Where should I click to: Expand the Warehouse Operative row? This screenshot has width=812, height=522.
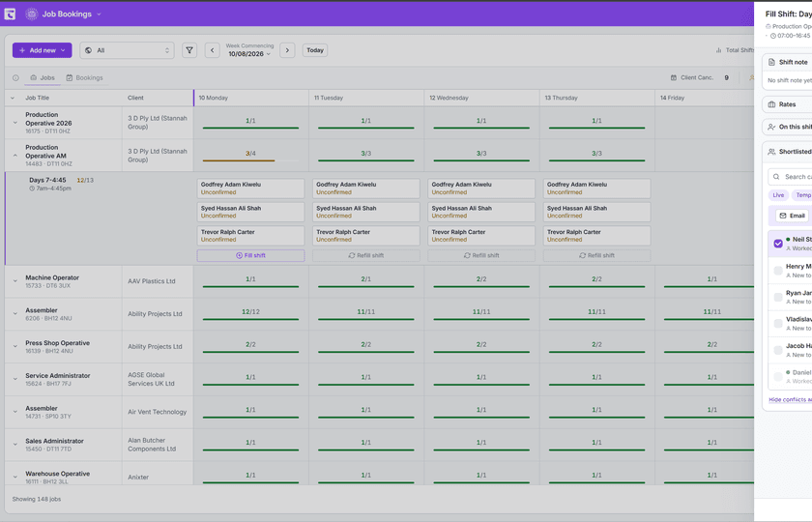[15, 477]
